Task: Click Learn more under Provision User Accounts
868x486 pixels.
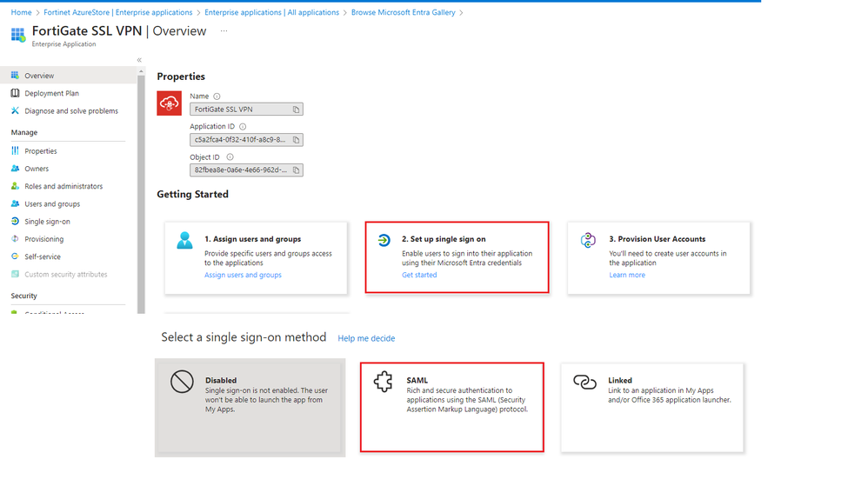Action: pos(627,275)
